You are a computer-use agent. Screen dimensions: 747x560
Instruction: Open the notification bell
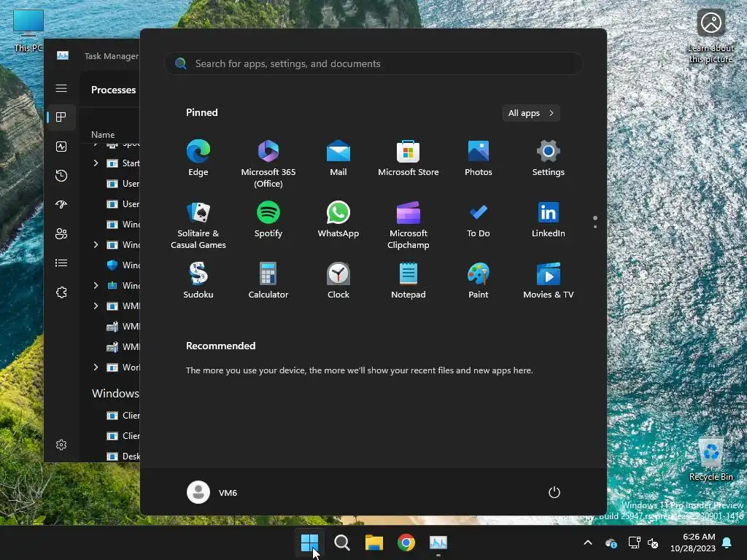pyautogui.click(x=727, y=542)
